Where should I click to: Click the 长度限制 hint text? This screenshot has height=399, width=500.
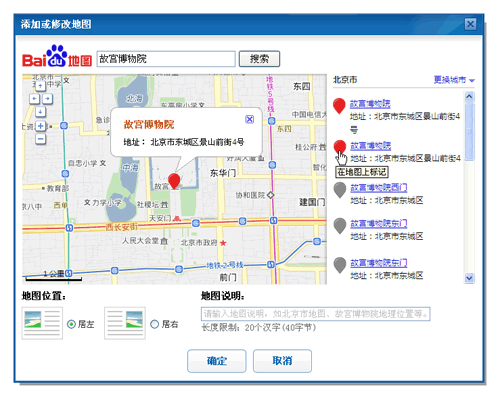258,328
